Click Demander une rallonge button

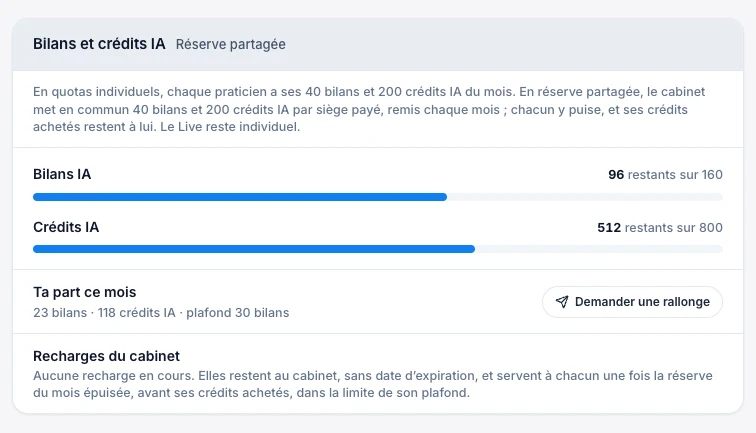(632, 302)
